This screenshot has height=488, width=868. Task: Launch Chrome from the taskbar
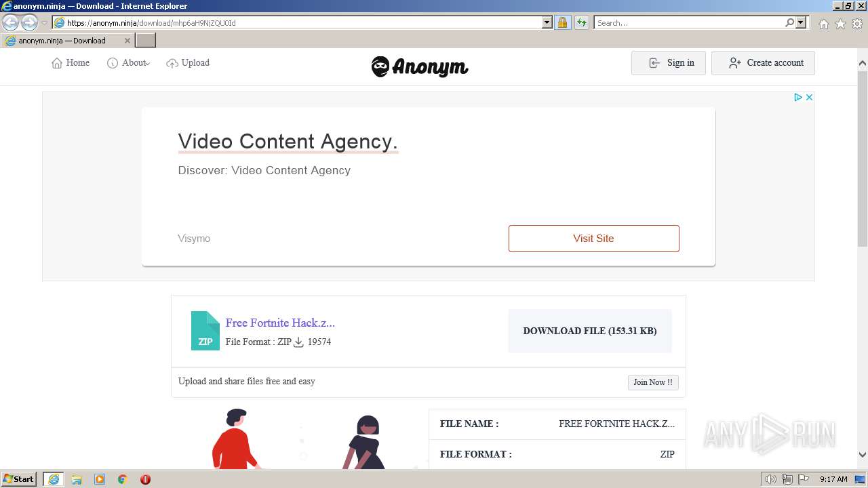coord(123,479)
